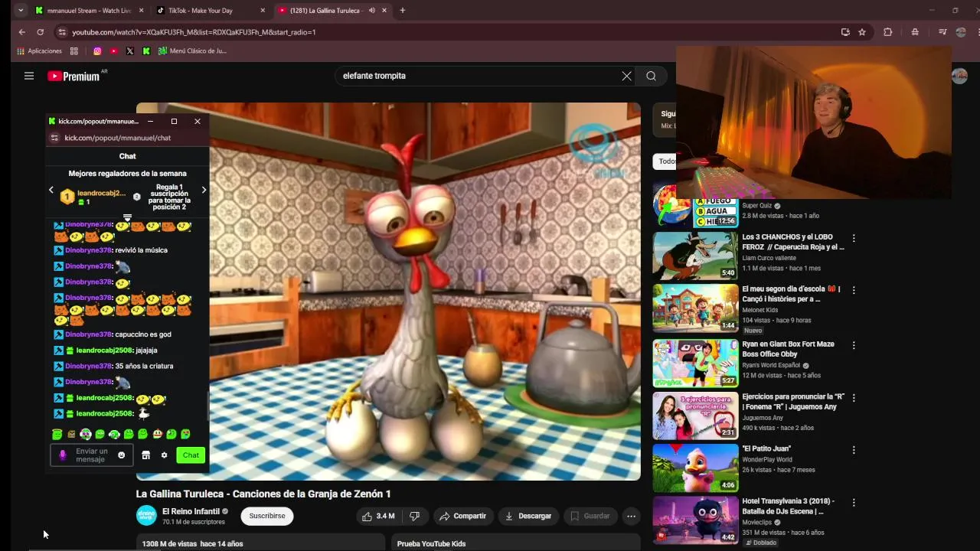Switch to the mmanuuel Stream Kick tab
Screen dimensions: 980x551
tap(89, 11)
